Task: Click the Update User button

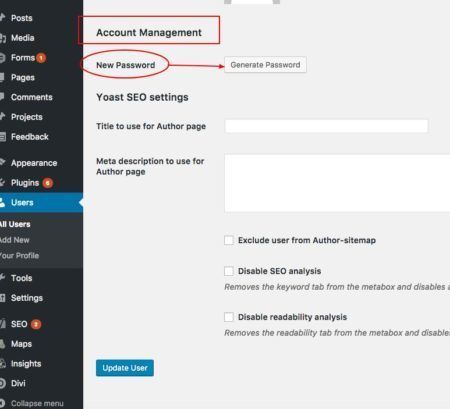Action: 125,368
